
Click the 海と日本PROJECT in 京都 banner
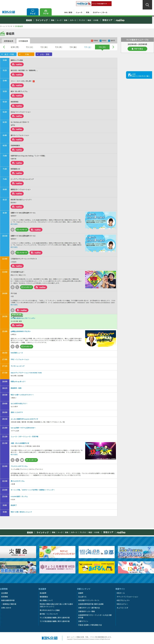97,552
